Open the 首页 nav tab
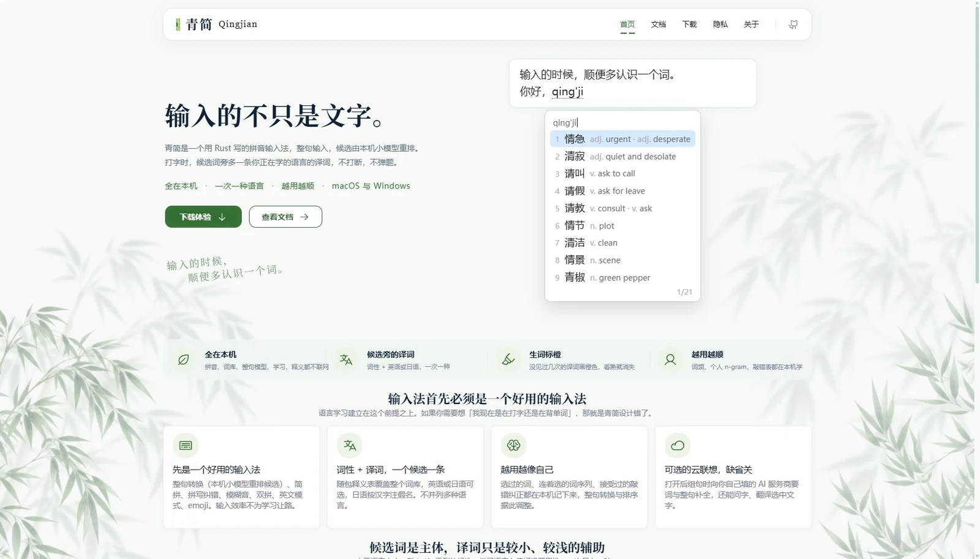 tap(627, 24)
